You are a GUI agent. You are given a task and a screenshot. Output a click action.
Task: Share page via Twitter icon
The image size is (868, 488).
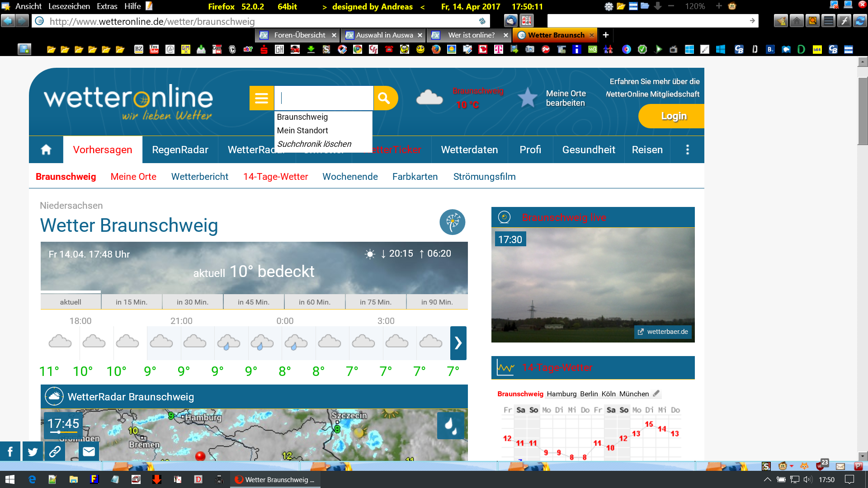point(33,451)
